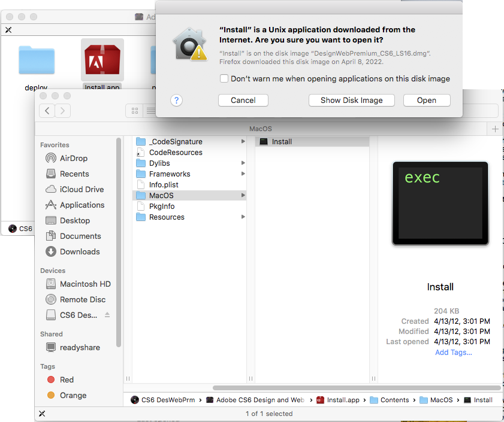This screenshot has width=504, height=422.
Task: Click the Add Tags... link
Action: pyautogui.click(x=454, y=353)
